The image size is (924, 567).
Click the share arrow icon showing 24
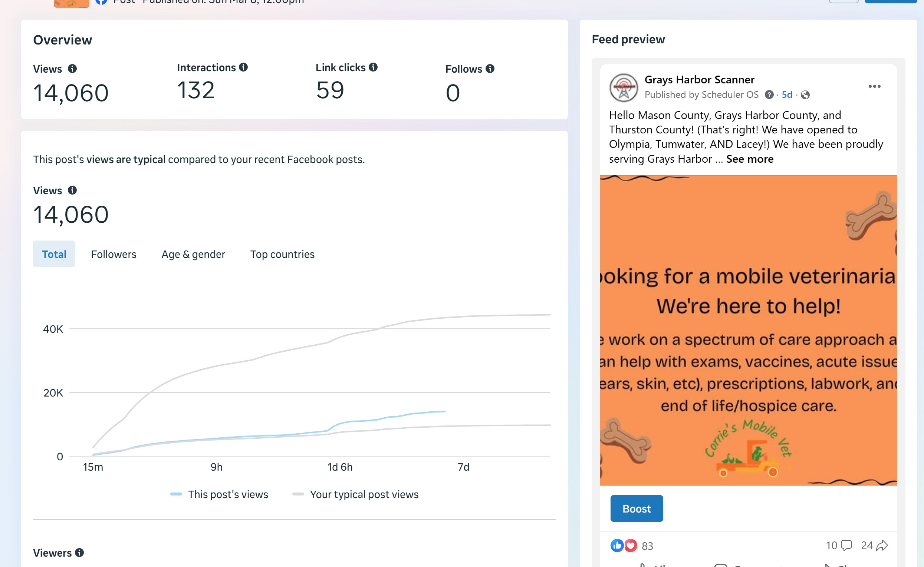pos(882,545)
